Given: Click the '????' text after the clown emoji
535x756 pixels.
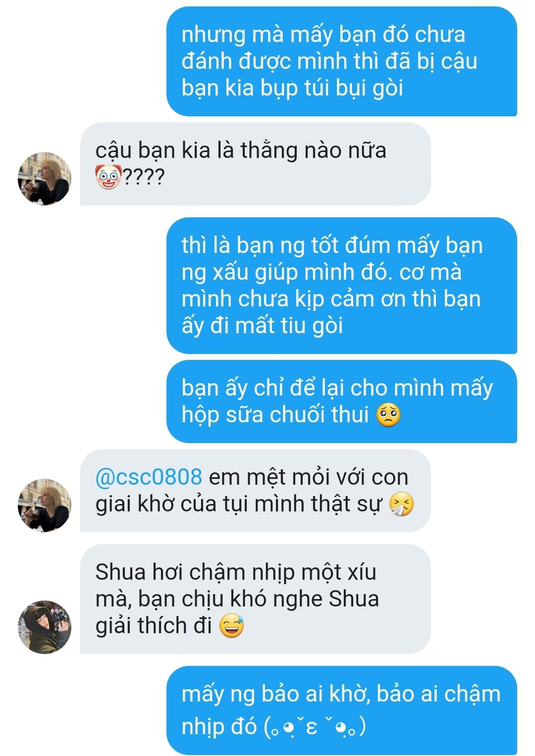Looking at the screenshot, I should click(x=143, y=177).
